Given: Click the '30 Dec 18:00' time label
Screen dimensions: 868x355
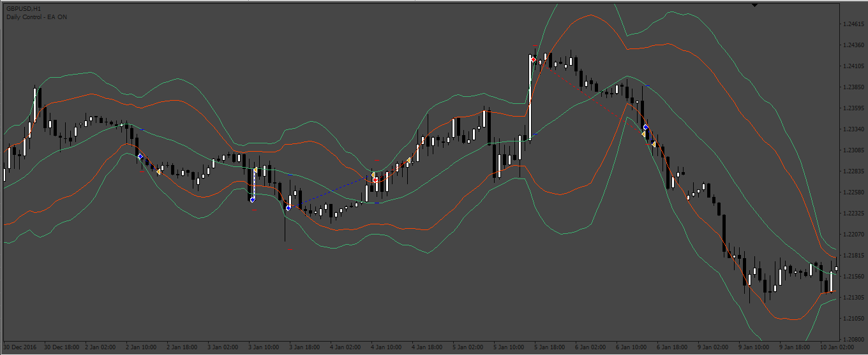Looking at the screenshot, I should [62, 348].
